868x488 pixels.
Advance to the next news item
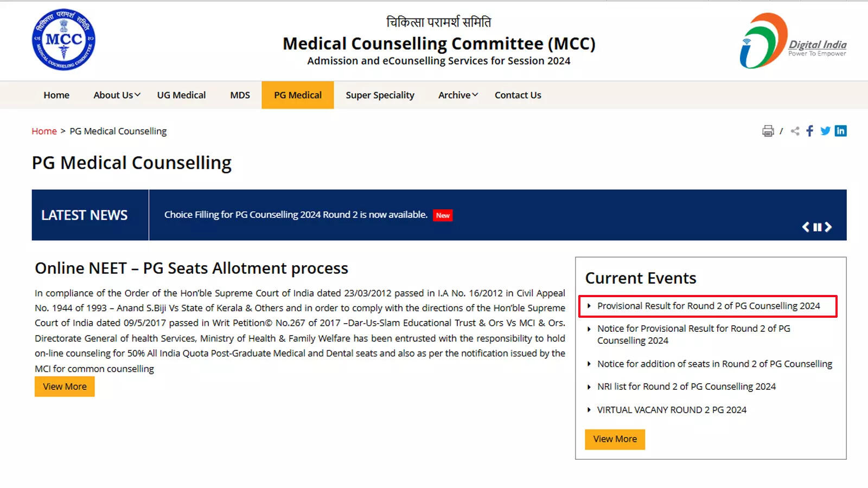pyautogui.click(x=828, y=227)
